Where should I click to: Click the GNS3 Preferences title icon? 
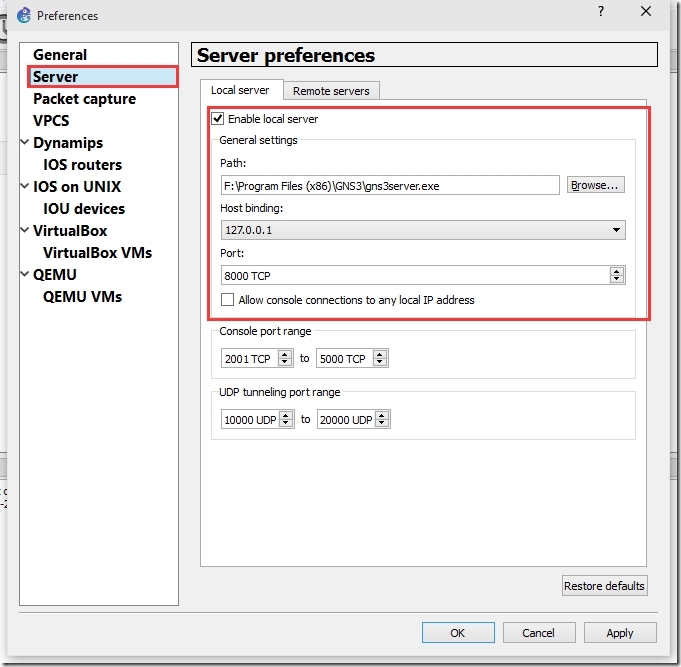click(24, 15)
